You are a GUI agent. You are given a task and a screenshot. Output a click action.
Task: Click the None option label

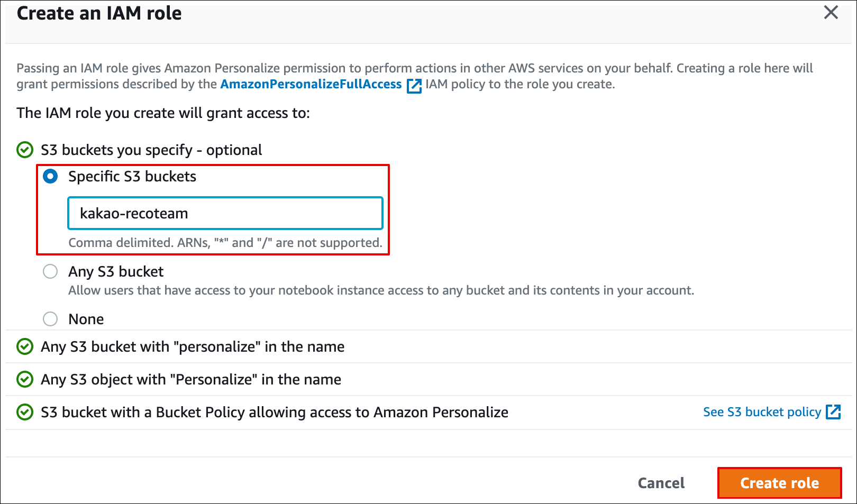point(86,319)
